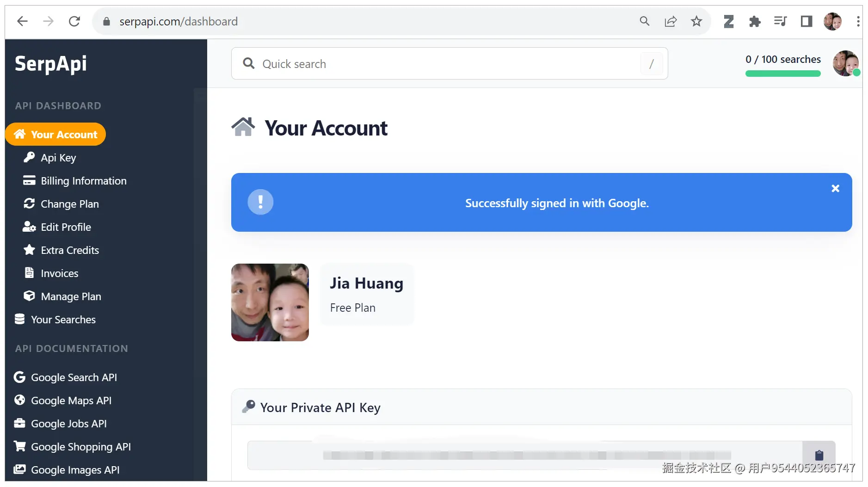Open Chrome three-dot menu

point(858,21)
